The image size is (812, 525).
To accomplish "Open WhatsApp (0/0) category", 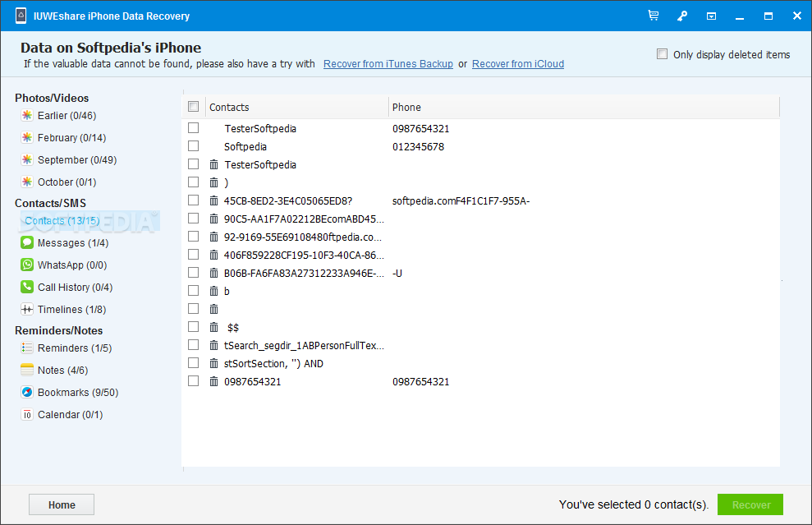I will coord(72,265).
